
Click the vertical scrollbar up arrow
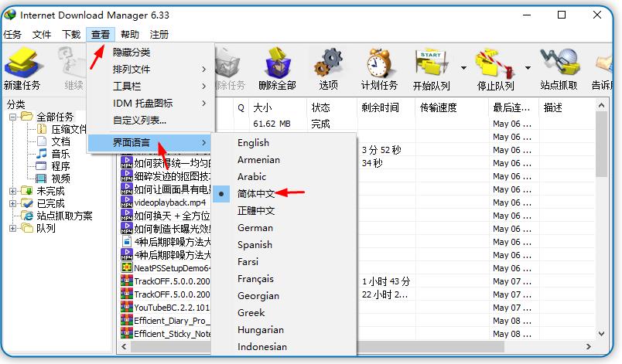(601, 105)
